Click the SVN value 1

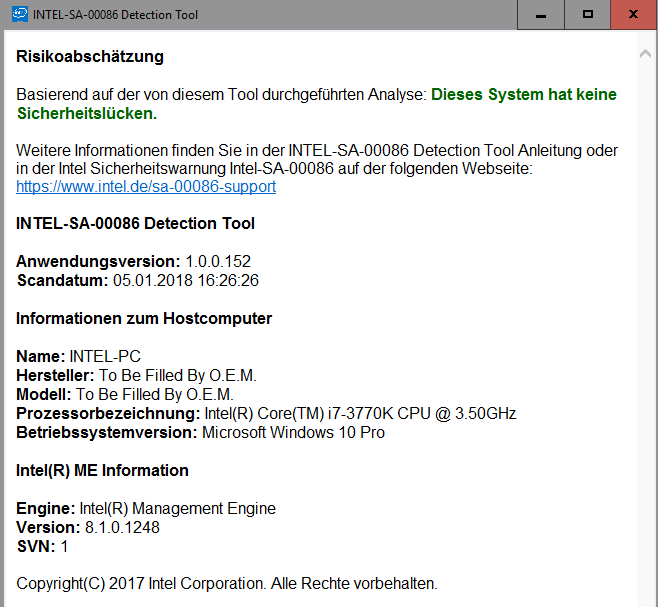(64, 547)
